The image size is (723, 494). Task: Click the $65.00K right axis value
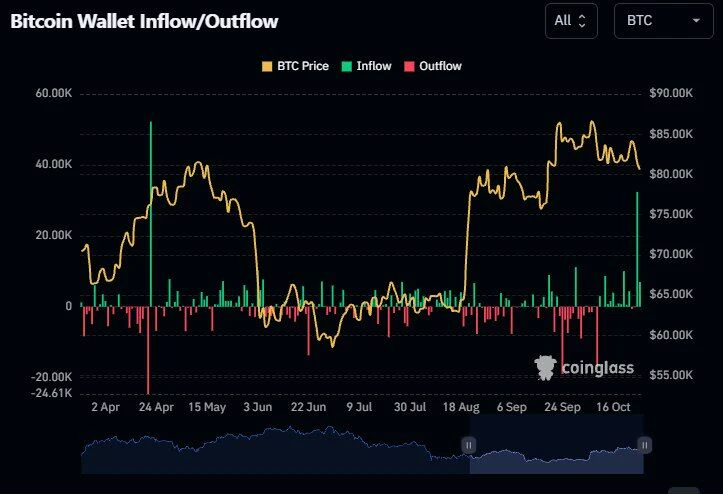[x=671, y=294]
